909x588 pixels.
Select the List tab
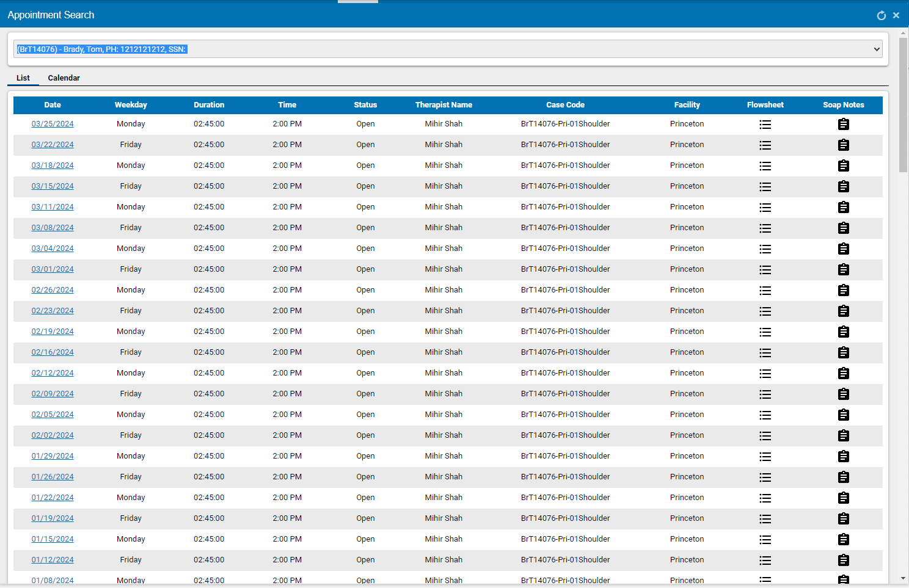click(x=23, y=78)
